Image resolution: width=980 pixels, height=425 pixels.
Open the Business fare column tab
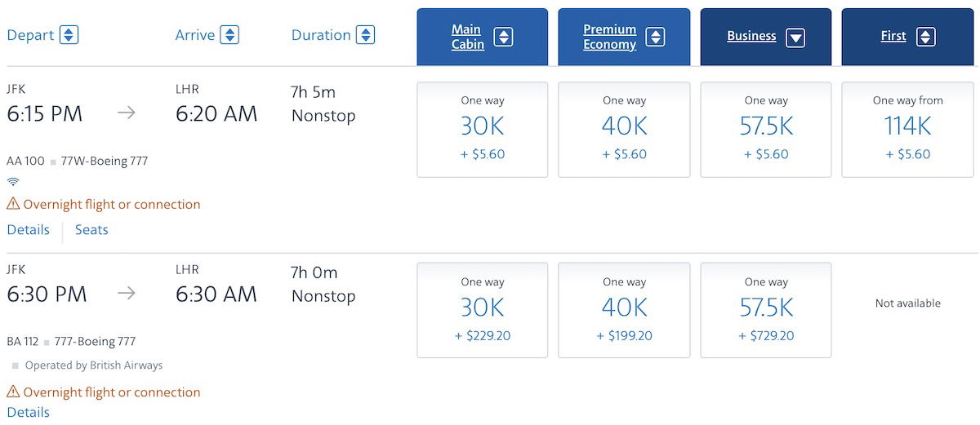pyautogui.click(x=766, y=37)
